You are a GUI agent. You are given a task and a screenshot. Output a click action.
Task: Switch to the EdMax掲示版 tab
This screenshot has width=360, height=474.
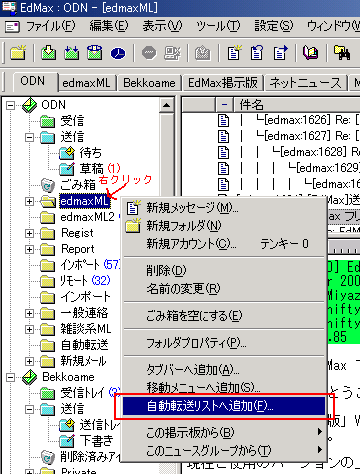[223, 83]
